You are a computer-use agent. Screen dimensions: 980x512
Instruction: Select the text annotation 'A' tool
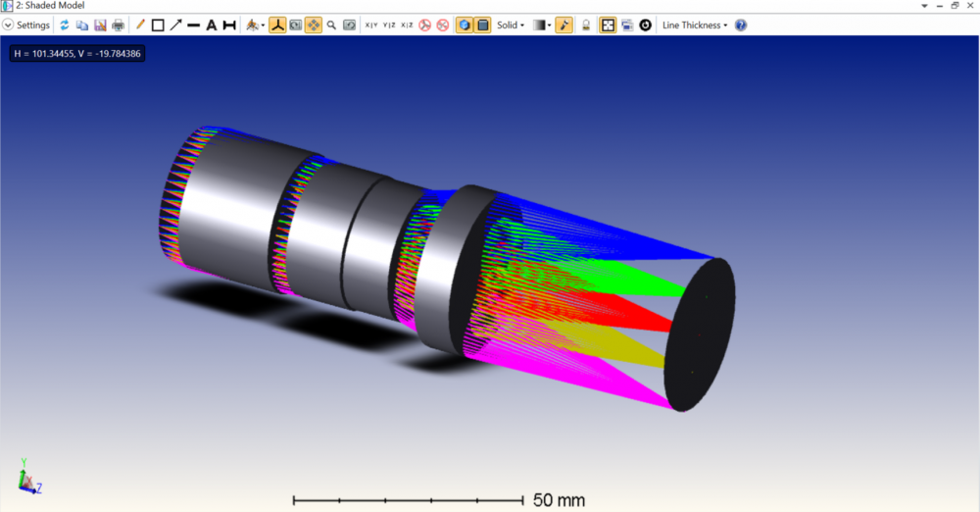211,25
